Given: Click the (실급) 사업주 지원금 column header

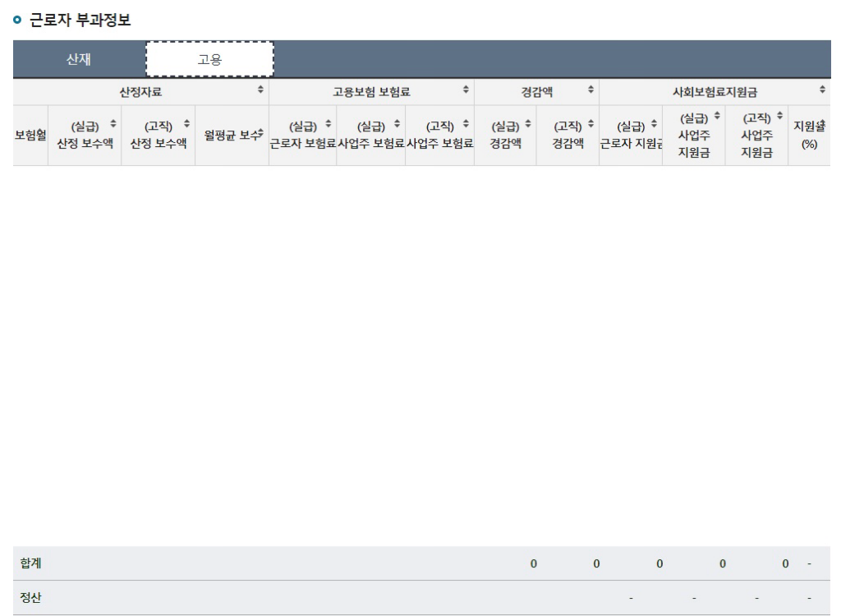Looking at the screenshot, I should (x=694, y=134).
